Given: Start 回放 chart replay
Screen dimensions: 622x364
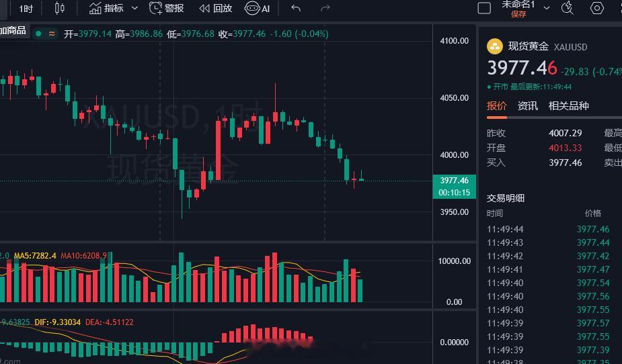Looking at the screenshot, I should (215, 8).
